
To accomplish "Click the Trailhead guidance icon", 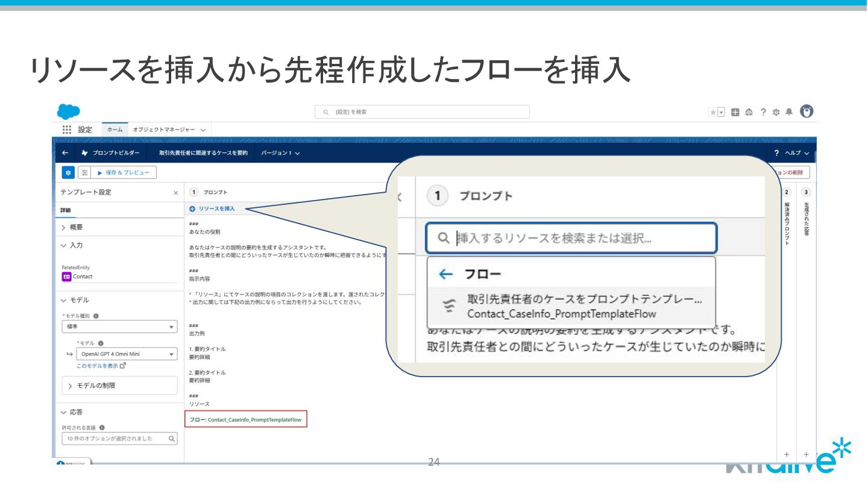I will (749, 112).
